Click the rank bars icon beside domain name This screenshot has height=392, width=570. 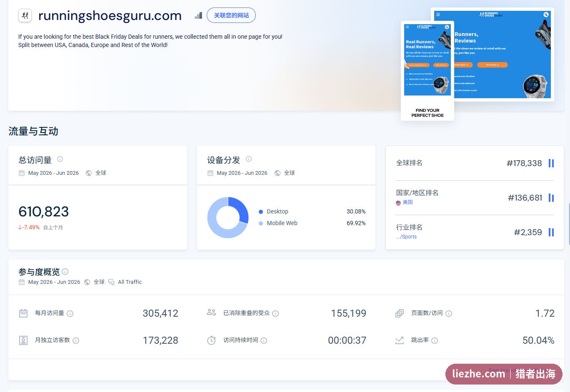198,16
